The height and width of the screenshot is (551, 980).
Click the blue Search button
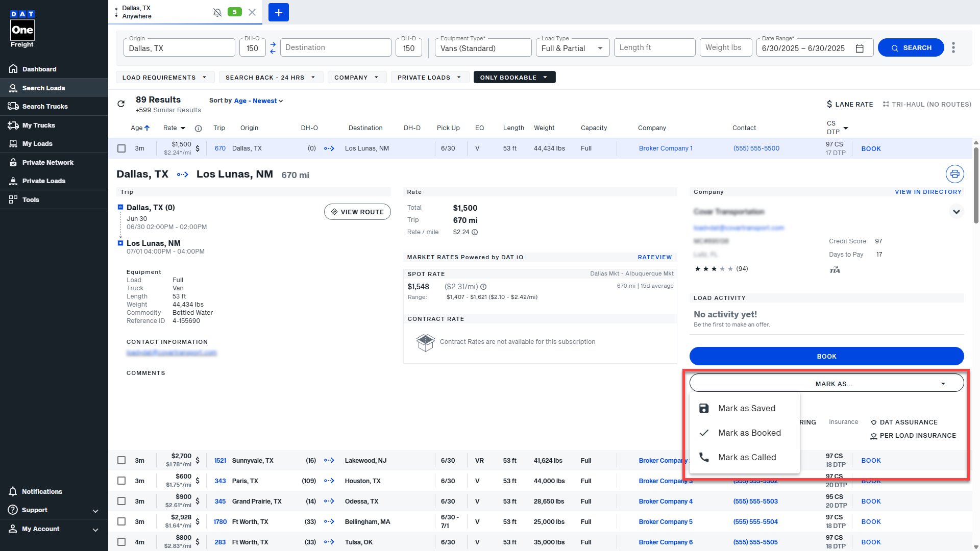click(911, 47)
